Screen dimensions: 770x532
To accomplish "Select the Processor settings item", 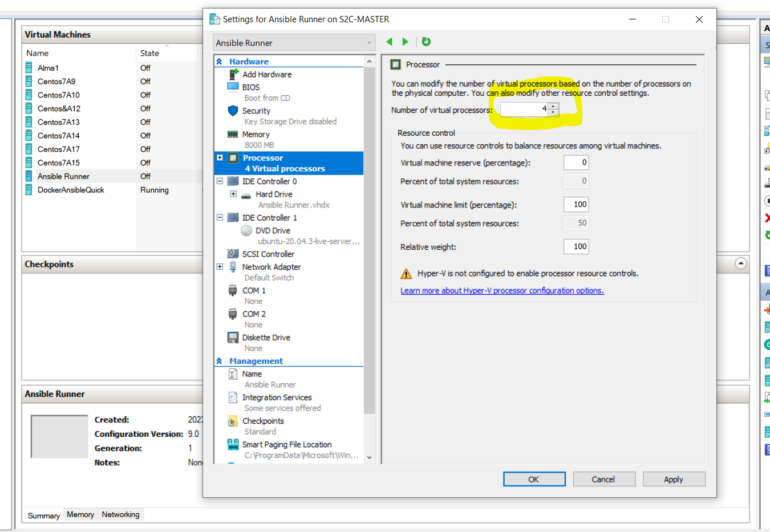I will click(x=289, y=163).
